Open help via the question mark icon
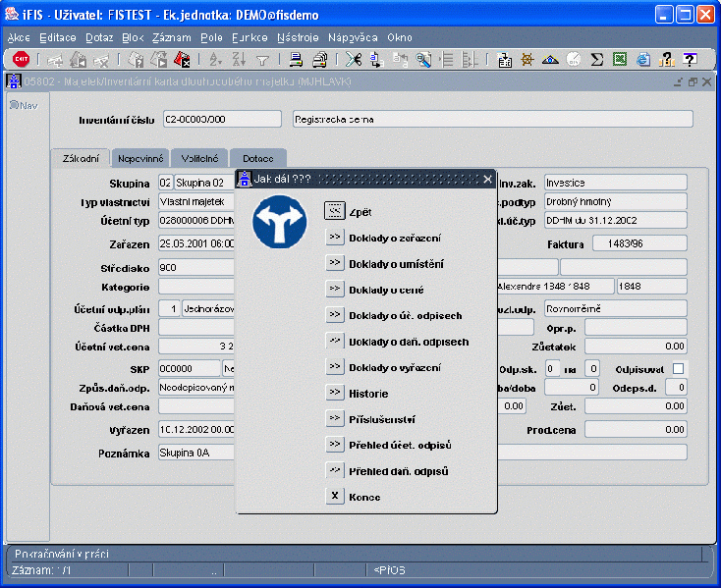This screenshot has width=721, height=588. pyautogui.click(x=690, y=59)
